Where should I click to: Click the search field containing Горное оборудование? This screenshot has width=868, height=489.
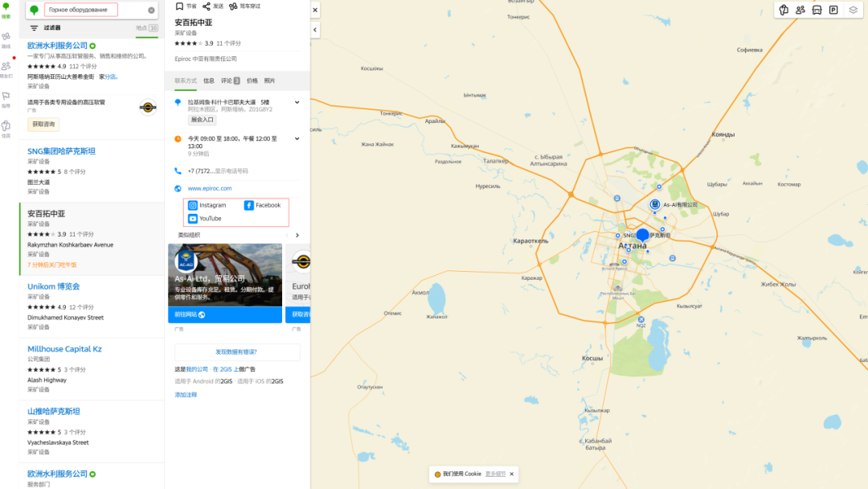81,10
